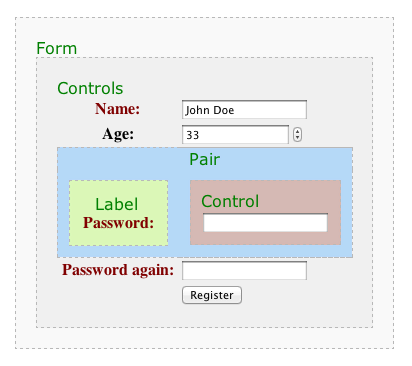Image resolution: width=412 pixels, height=366 pixels.
Task: Click the green Label heading text
Action: [x=117, y=204]
